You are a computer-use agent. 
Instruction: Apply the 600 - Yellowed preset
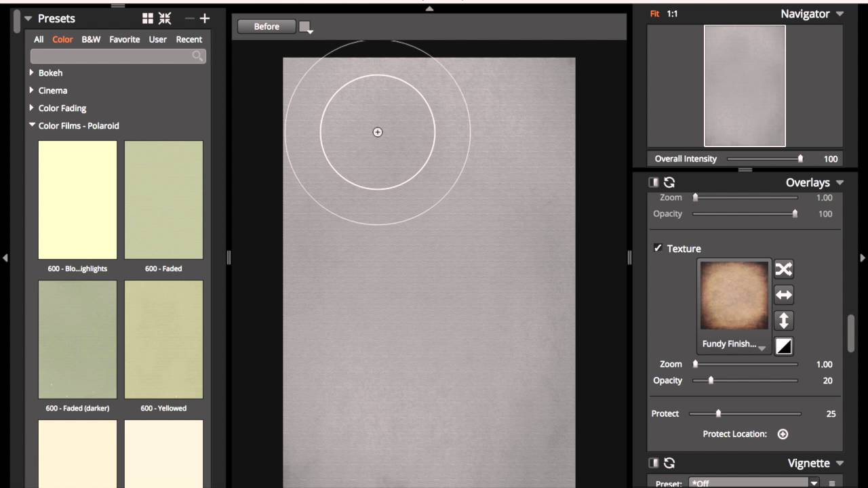tap(163, 340)
